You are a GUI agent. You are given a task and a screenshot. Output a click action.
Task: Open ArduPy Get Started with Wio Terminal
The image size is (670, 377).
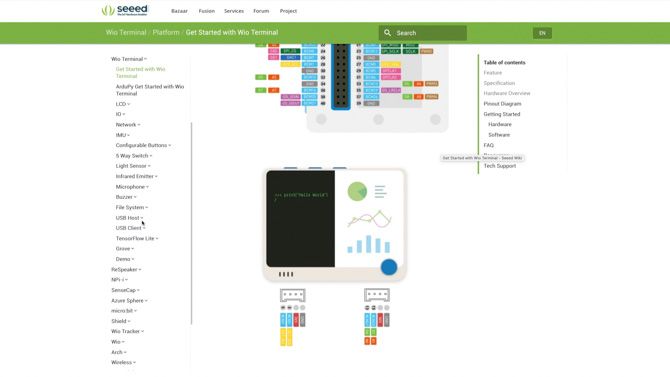coord(150,90)
